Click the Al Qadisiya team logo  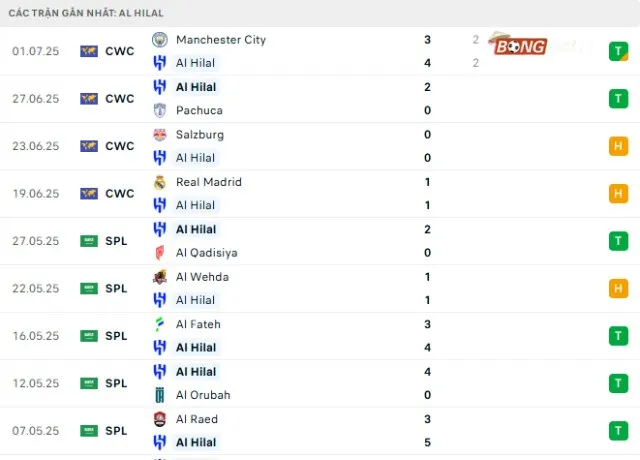[159, 253]
